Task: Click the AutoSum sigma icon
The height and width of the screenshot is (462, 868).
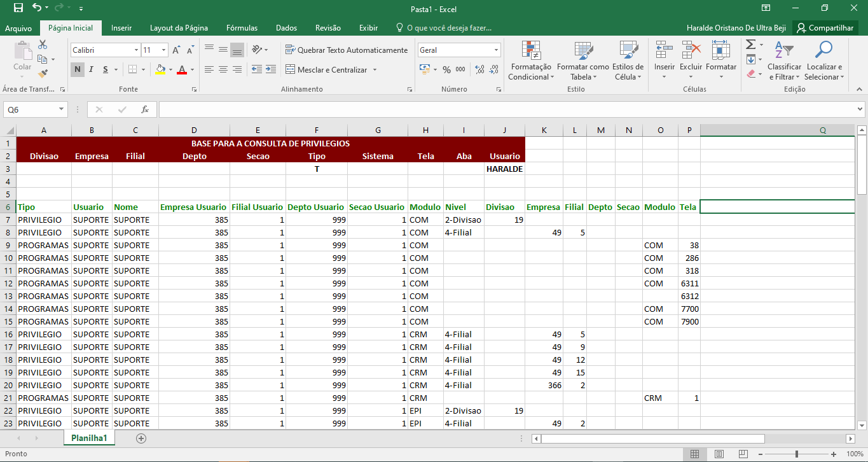Action: (x=750, y=45)
